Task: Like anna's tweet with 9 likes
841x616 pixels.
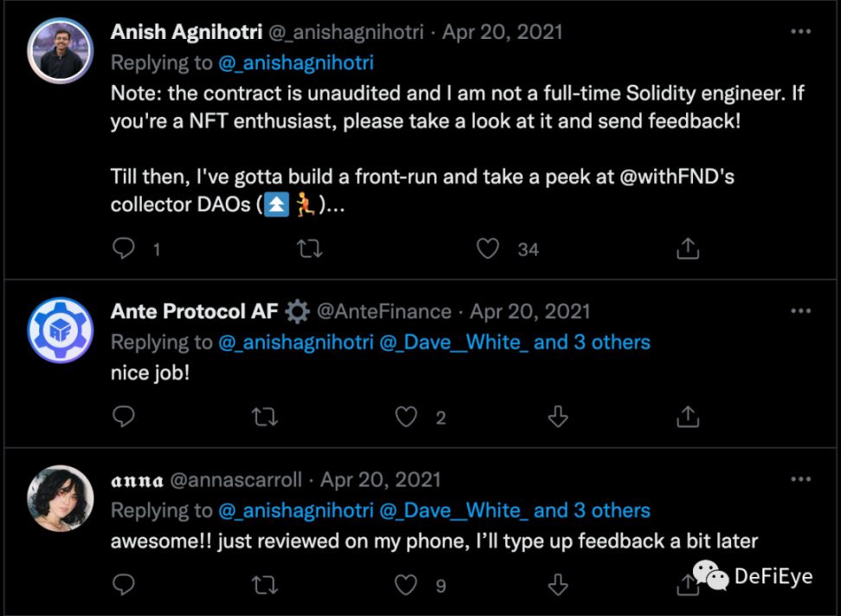Action: (406, 585)
